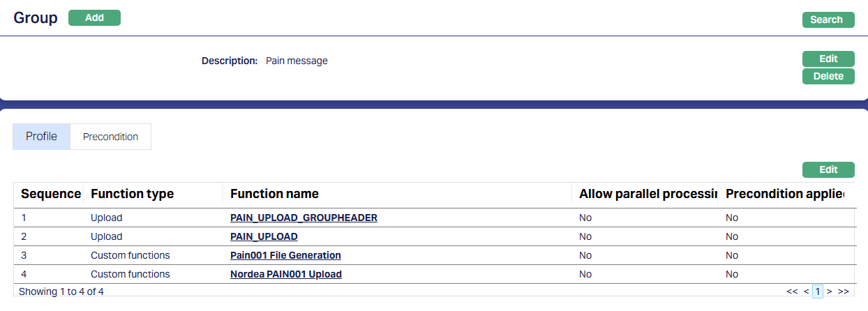Click Edit above the functions table
Screen dimensions: 868x311
828,170
